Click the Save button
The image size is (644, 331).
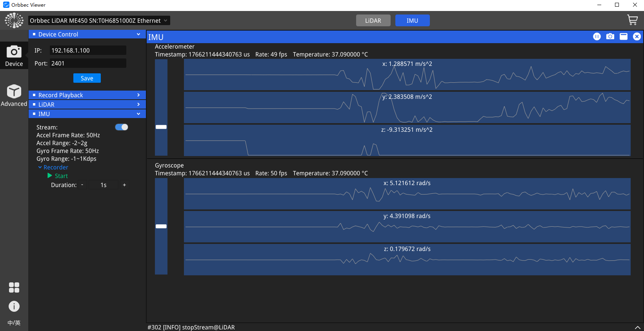click(x=87, y=78)
